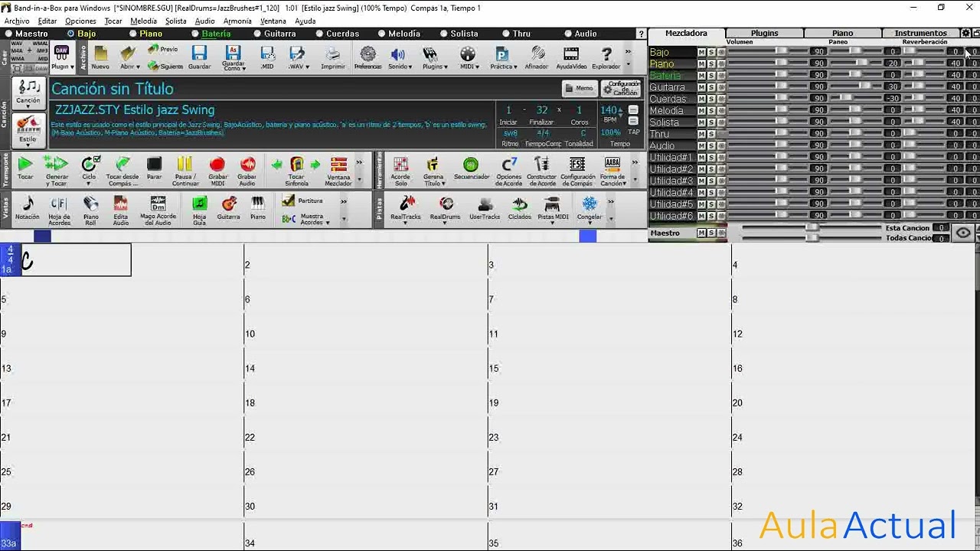The height and width of the screenshot is (551, 980).
Task: Click the Nuevo (new song) icon
Action: pos(100,57)
